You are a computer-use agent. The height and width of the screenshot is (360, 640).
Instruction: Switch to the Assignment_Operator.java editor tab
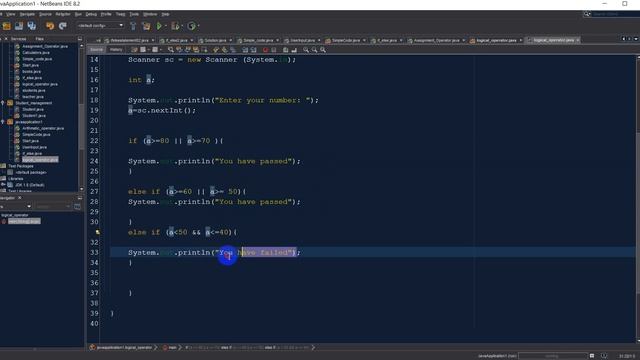436,40
